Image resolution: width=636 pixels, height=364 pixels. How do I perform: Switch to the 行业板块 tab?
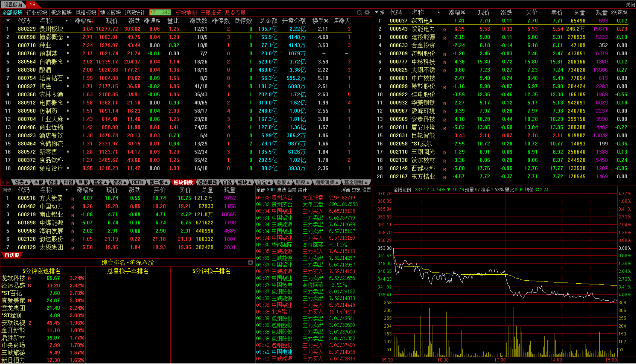(x=37, y=13)
